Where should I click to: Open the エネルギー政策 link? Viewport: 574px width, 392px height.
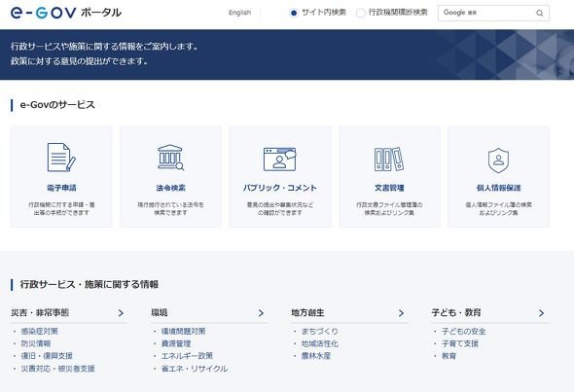click(x=187, y=356)
